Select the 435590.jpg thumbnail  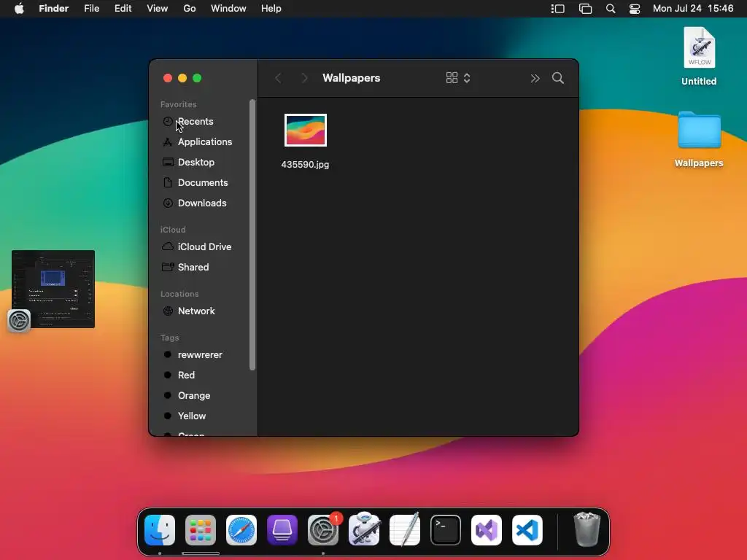[306, 130]
